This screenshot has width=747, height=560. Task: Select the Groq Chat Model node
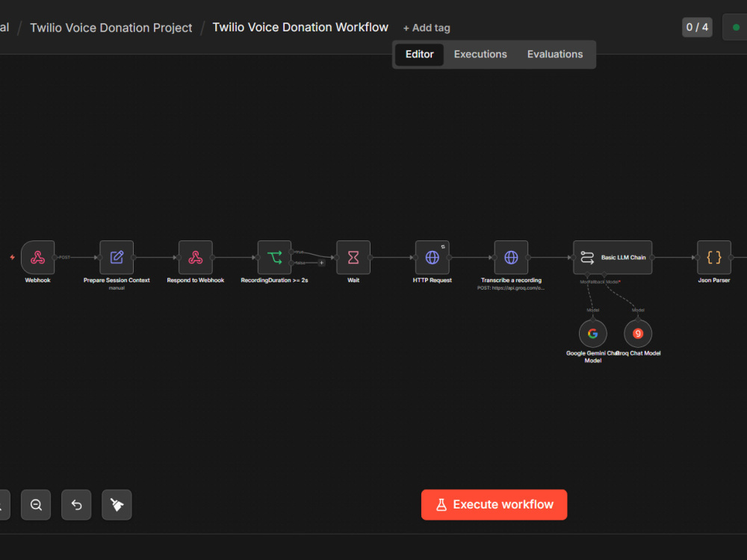point(638,334)
